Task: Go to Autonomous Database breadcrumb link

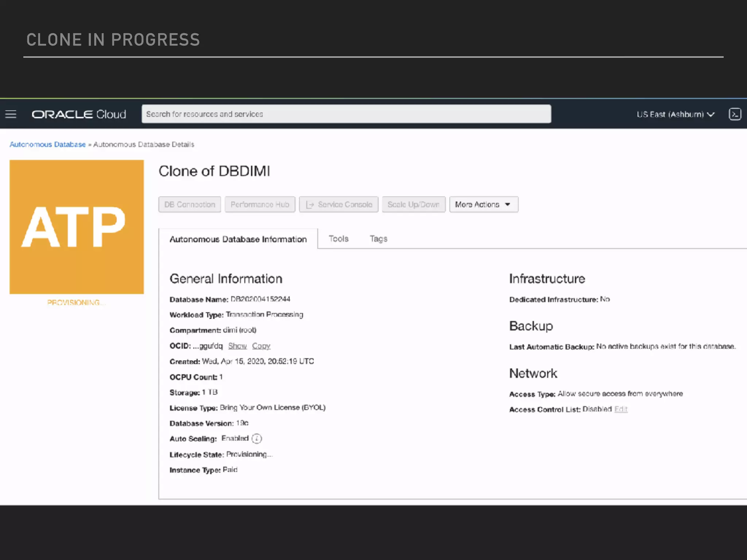Action: click(47, 144)
